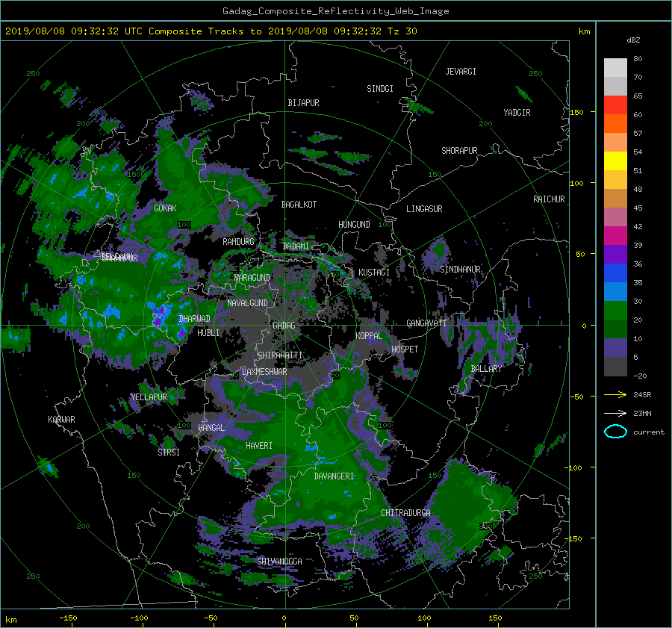Click the BALLARY city label
This screenshot has width=672, height=628.
(x=486, y=369)
